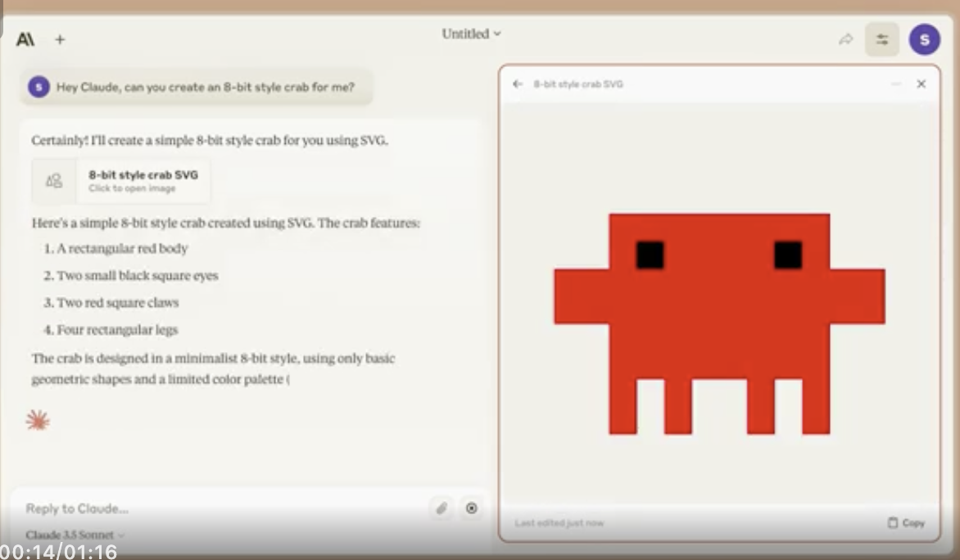Open the Untitled chat title dropdown

(x=472, y=34)
